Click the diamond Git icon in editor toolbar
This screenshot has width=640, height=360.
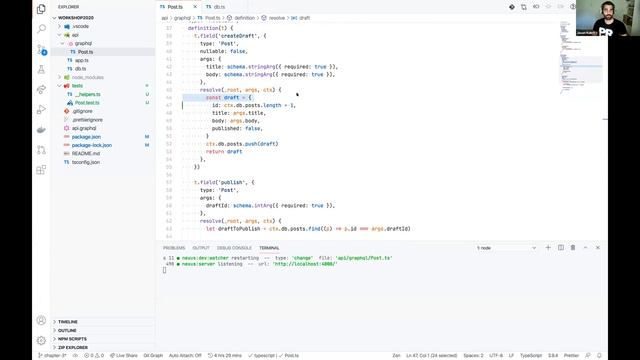pos(511,7)
